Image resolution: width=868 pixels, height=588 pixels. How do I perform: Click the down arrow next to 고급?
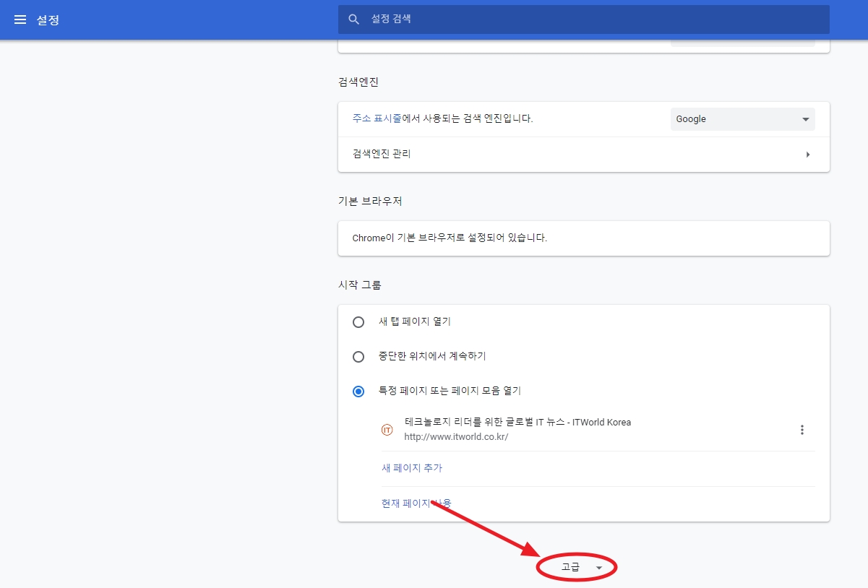[598, 568]
